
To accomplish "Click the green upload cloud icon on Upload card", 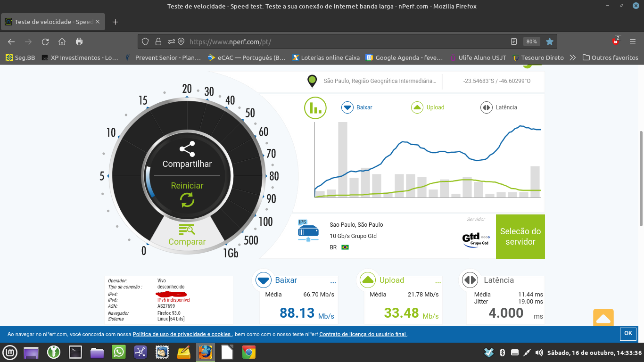I will point(368,280).
